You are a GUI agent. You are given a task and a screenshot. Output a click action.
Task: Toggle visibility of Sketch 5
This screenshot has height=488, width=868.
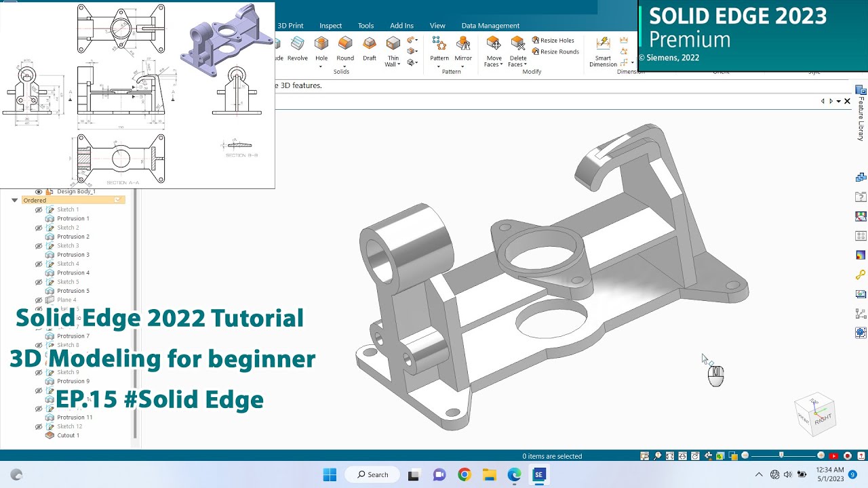pos(39,282)
